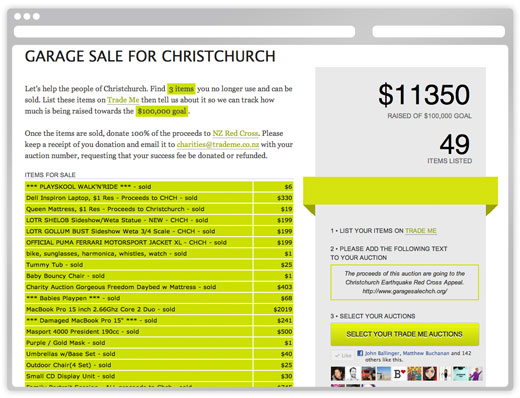Screen dimensions: 520x398
Task: Click the highlighted '3 items' text
Action: [x=181, y=89]
